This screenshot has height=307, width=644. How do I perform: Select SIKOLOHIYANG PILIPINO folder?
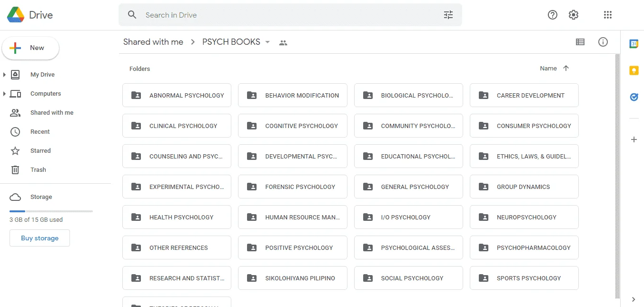(x=293, y=278)
